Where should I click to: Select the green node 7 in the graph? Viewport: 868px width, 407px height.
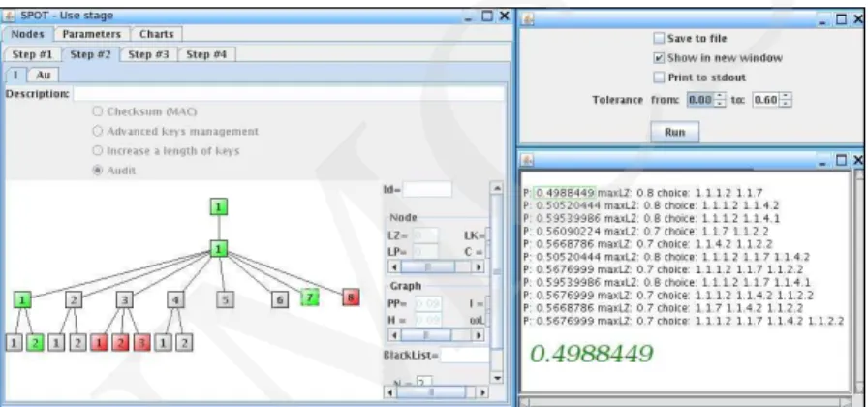tap(310, 297)
